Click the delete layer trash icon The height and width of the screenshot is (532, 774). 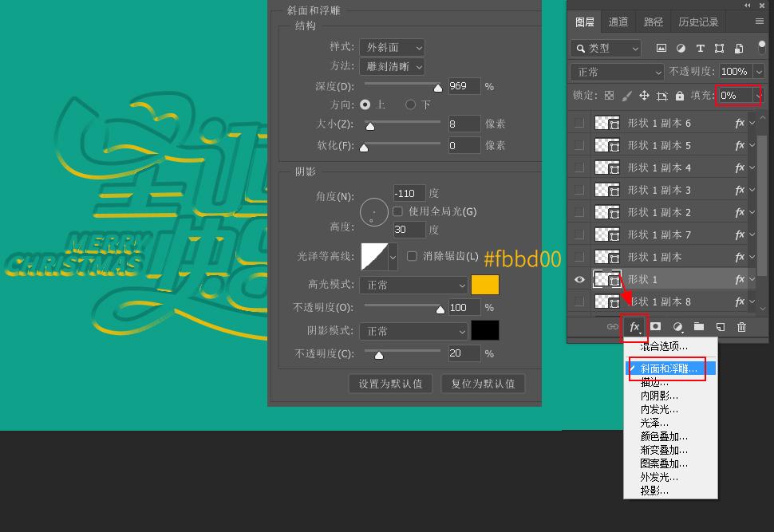click(741, 327)
